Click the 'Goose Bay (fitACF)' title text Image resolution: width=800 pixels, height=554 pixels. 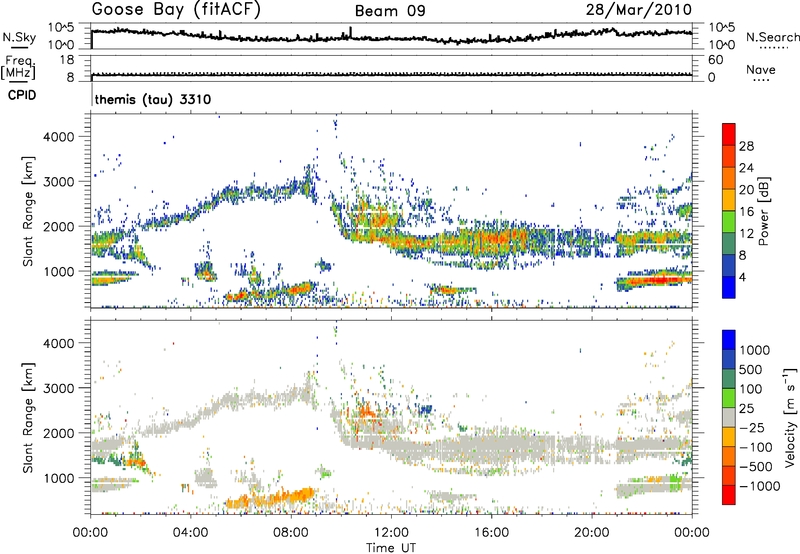point(176,10)
